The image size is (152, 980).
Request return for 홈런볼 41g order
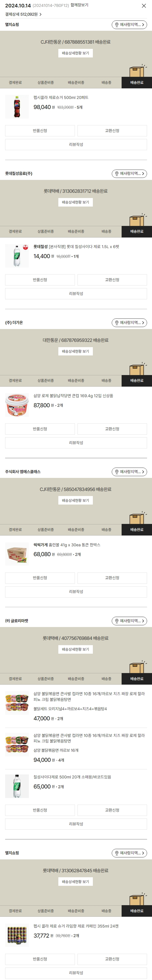pos(40,578)
